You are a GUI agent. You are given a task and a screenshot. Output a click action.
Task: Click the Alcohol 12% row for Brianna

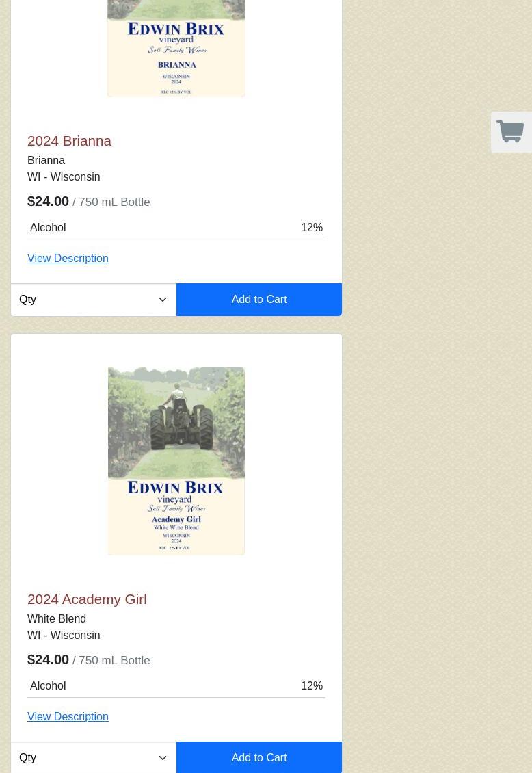click(176, 228)
